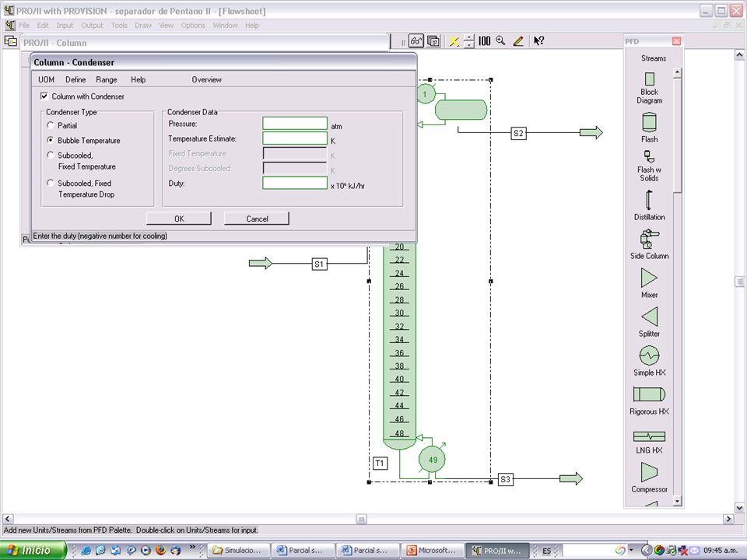
Task: Click the PFD palette scroll up arrow
Action: pos(677,72)
